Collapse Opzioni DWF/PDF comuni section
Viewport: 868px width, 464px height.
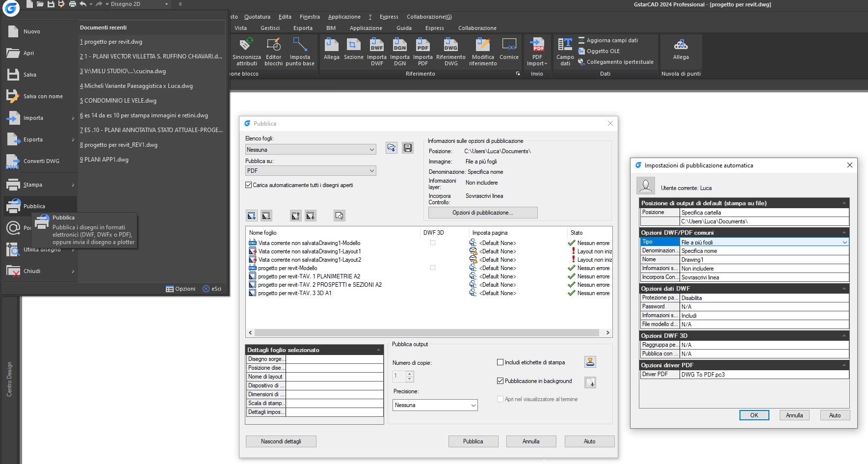pyautogui.click(x=844, y=233)
